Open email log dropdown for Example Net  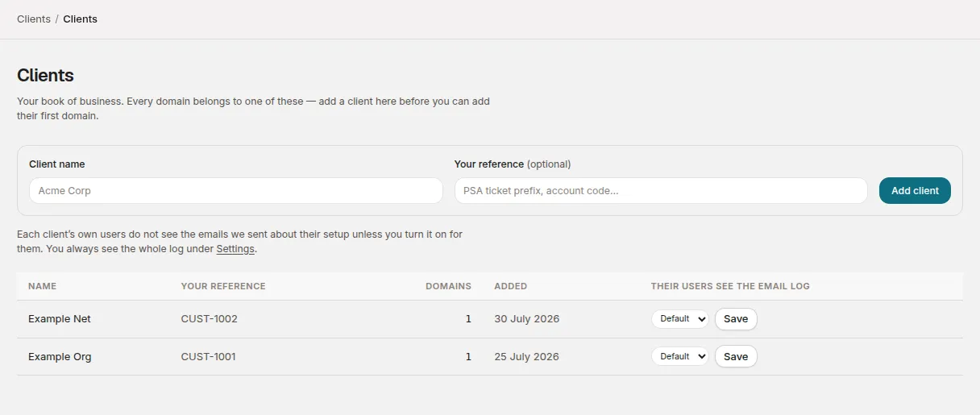coord(680,319)
